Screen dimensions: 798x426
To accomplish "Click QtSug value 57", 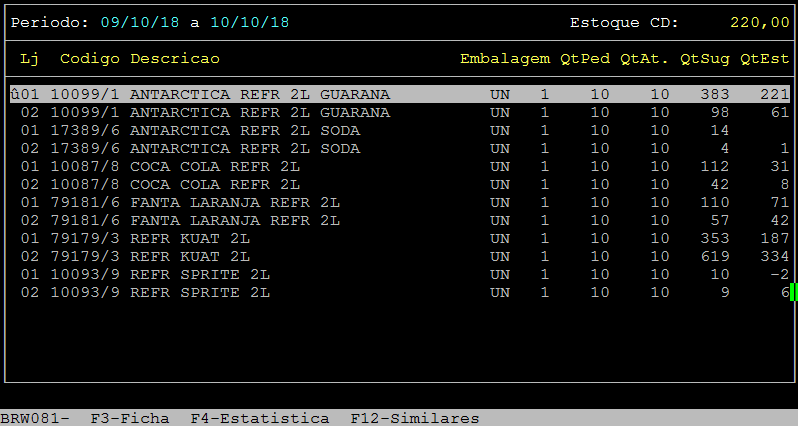I will pyautogui.click(x=719, y=220).
